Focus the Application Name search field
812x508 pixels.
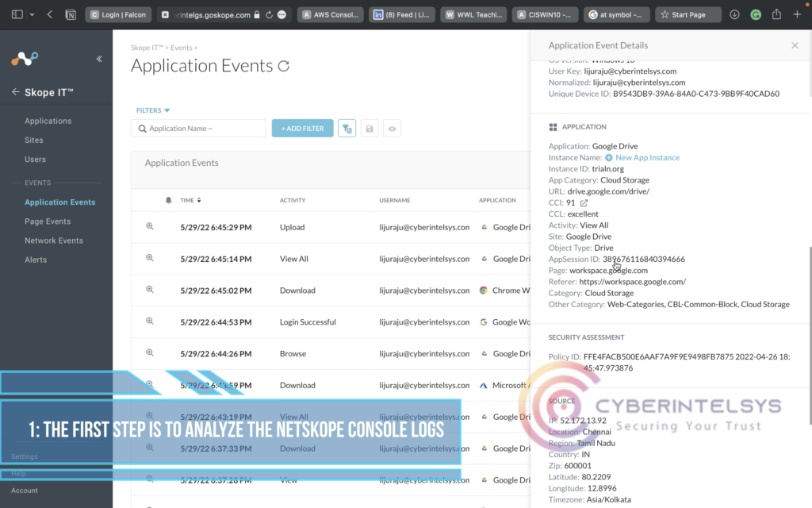click(x=198, y=129)
